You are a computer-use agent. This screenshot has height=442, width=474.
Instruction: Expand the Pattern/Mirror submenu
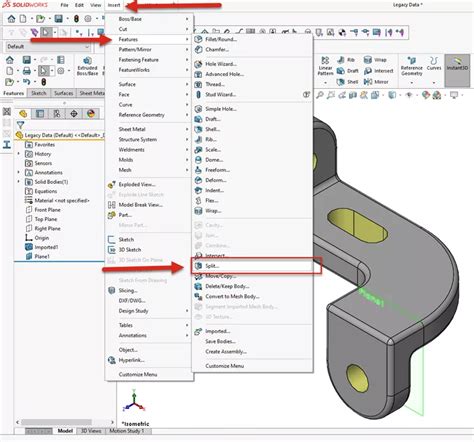(x=149, y=49)
